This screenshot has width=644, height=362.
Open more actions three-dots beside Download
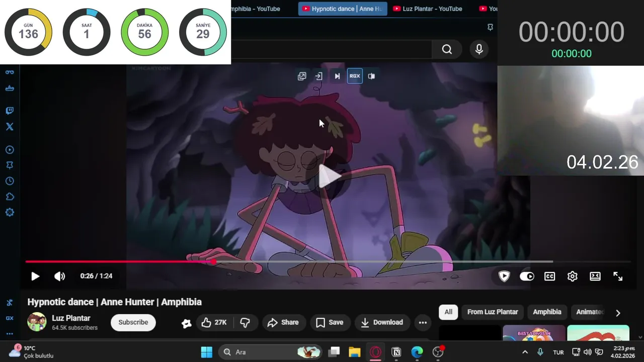click(x=423, y=322)
